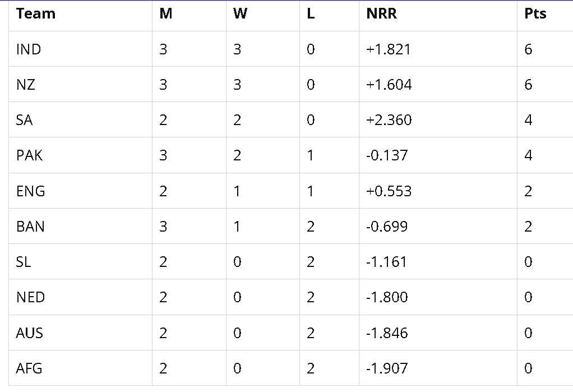Click Pakistan's NRR value -0.137
This screenshot has height=392, width=573.
click(387, 155)
